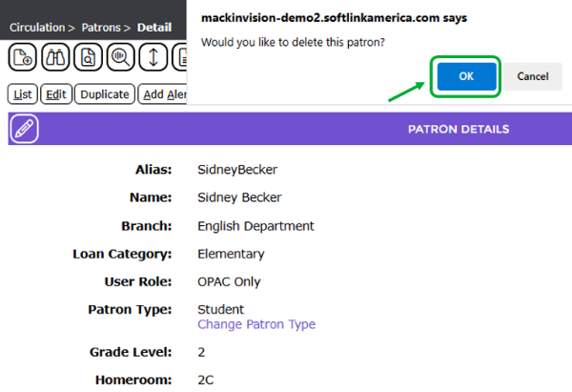The height and width of the screenshot is (392, 572).
Task: Click the Loan Category label
Action: (x=122, y=254)
